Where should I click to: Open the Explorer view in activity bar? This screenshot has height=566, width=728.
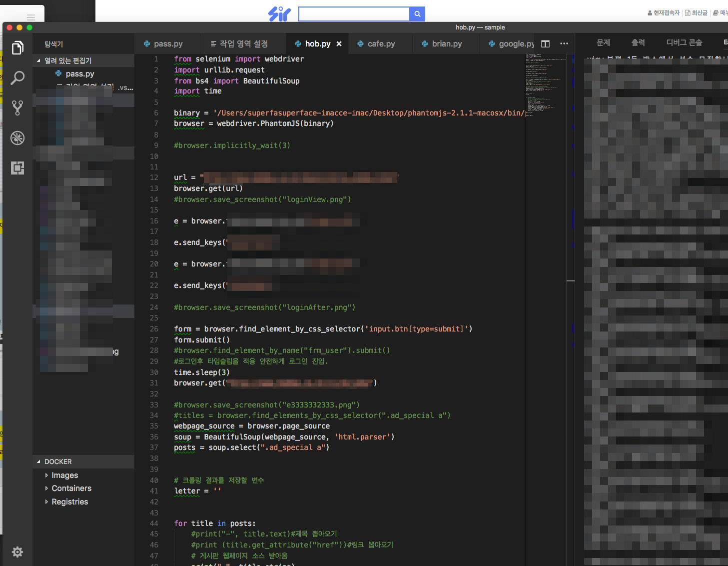17,48
